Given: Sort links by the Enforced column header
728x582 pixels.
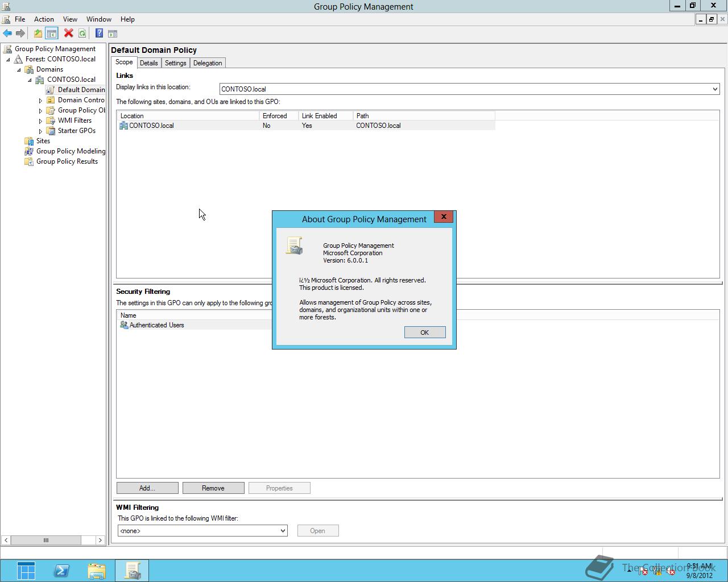Looking at the screenshot, I should tap(279, 116).
